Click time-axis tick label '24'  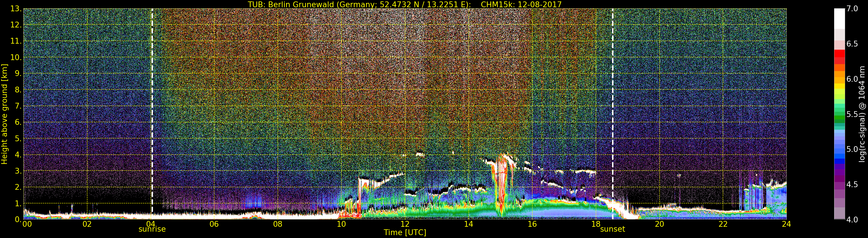(786, 224)
